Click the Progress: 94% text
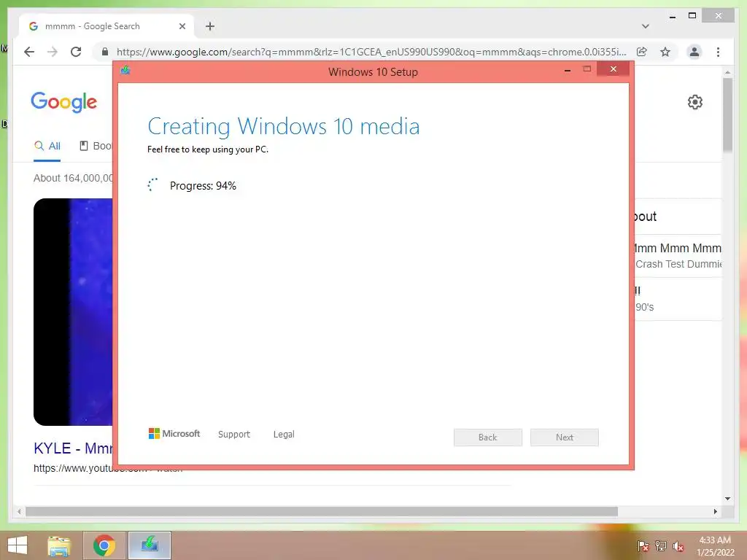Screen dimensions: 747x560 tap(203, 186)
